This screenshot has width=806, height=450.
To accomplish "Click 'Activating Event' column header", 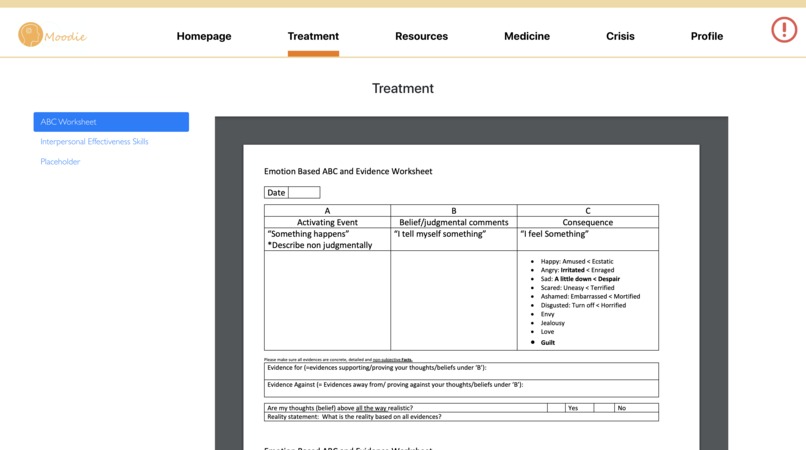I will coord(327,222).
